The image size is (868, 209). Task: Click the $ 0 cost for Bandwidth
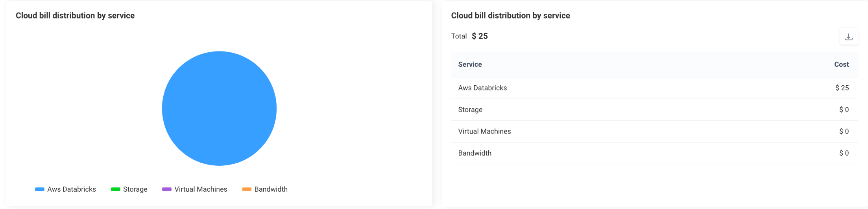click(844, 153)
